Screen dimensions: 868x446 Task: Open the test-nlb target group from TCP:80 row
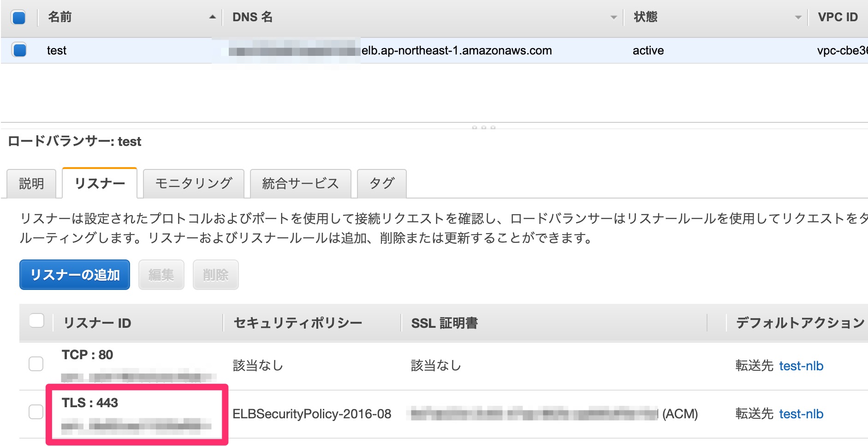(x=802, y=366)
